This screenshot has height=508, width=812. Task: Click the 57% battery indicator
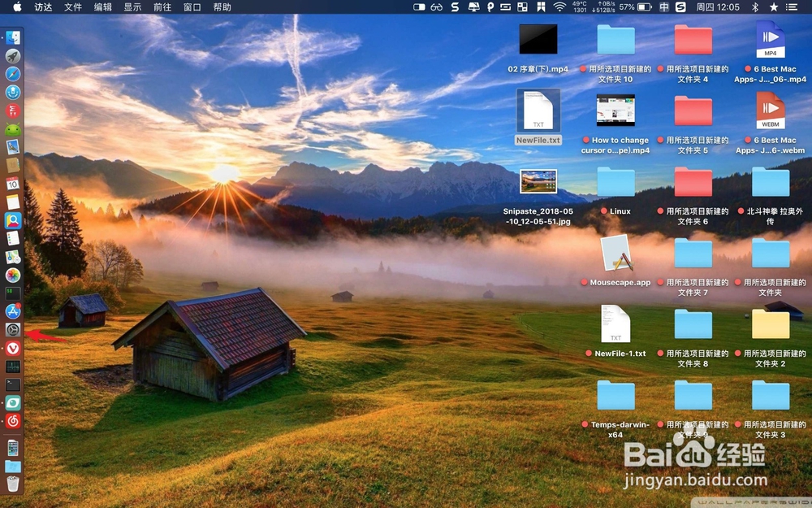coord(627,9)
